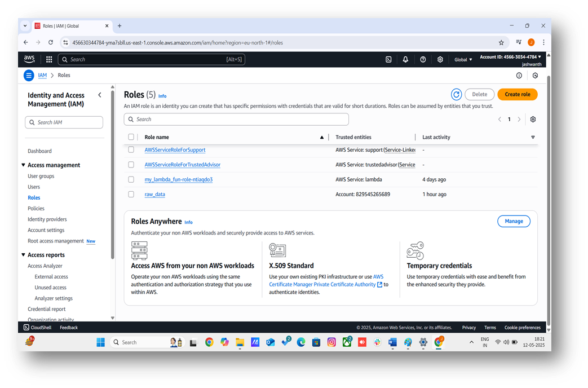
Task: Go to next roles page
Action: pyautogui.click(x=519, y=120)
